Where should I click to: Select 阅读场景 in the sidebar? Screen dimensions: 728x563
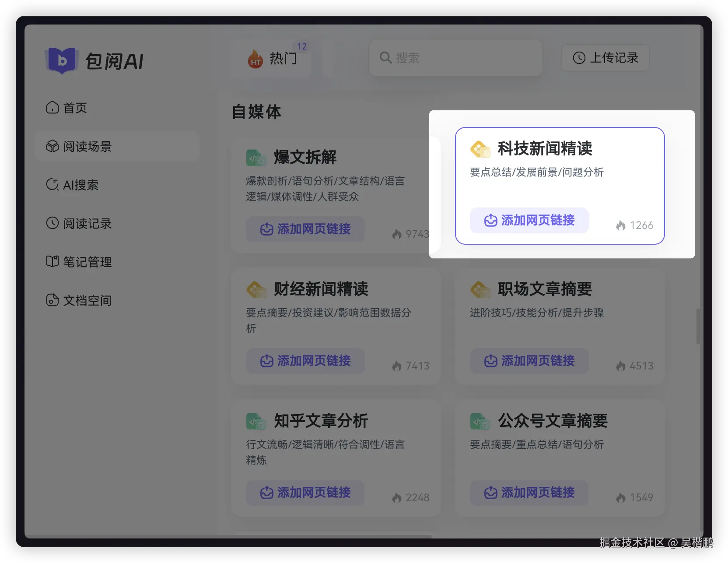coord(117,146)
